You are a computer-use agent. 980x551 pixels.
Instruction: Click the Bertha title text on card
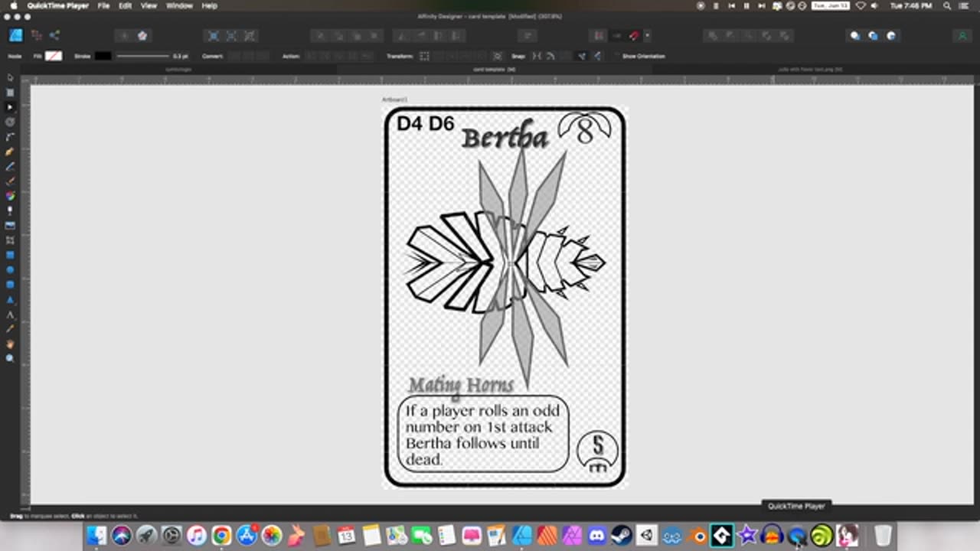click(505, 137)
